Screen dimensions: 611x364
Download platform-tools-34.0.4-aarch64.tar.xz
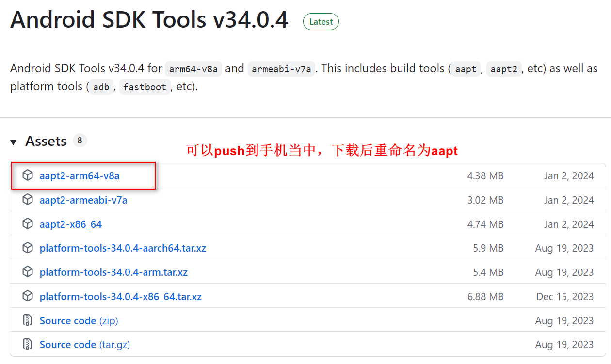click(123, 248)
